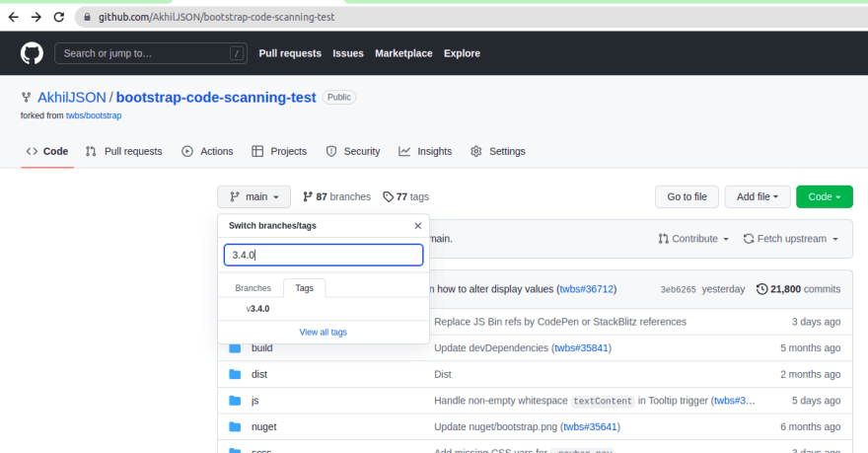
Task: Open the twbs#35641 link
Action: [590, 427]
